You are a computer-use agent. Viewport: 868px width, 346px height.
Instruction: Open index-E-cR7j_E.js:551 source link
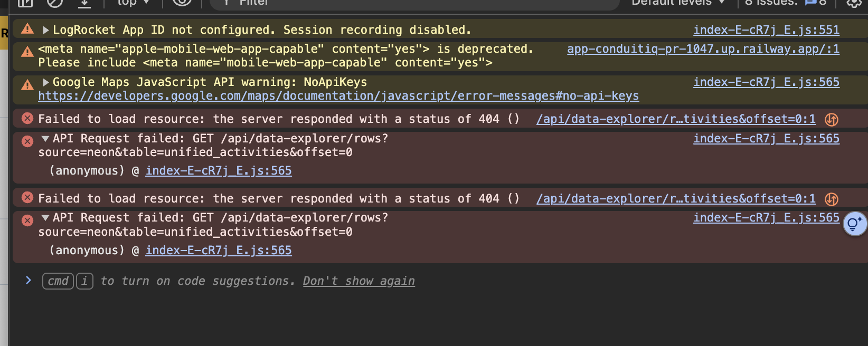(x=766, y=30)
